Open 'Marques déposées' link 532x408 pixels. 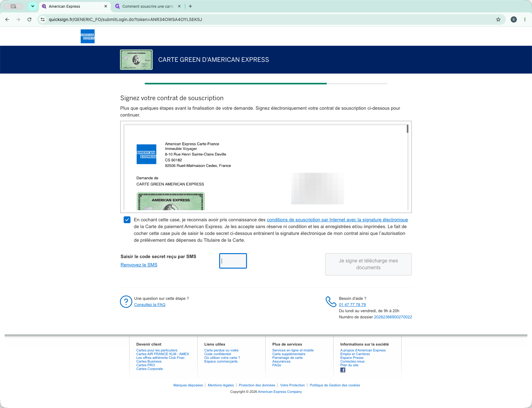[188, 385]
